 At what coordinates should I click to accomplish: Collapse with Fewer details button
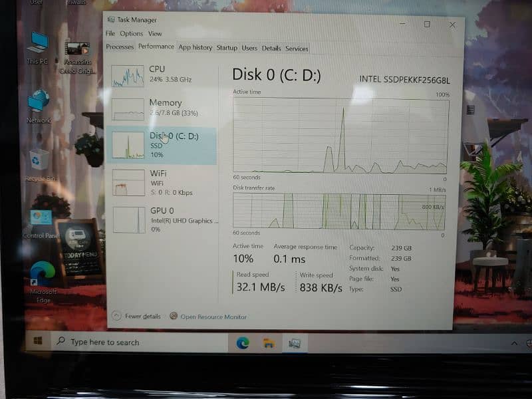point(138,317)
